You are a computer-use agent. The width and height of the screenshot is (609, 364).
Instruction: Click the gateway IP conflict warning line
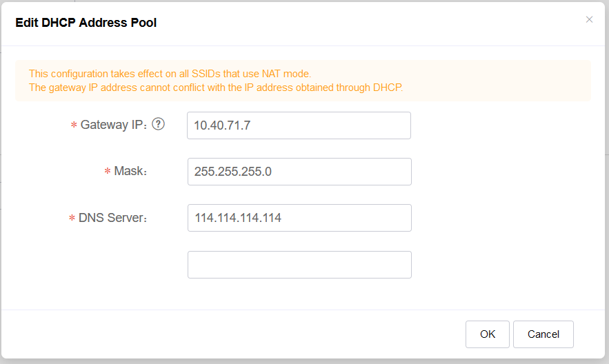(216, 88)
